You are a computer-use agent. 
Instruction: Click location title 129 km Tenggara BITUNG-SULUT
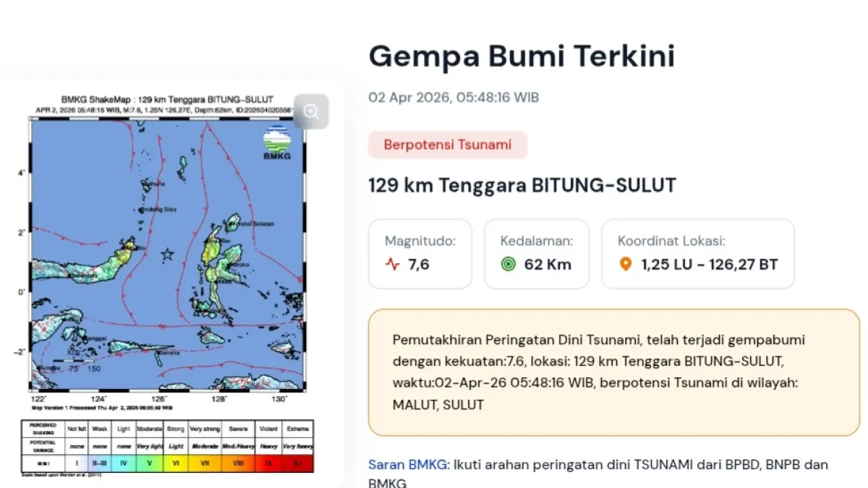pyautogui.click(x=522, y=186)
